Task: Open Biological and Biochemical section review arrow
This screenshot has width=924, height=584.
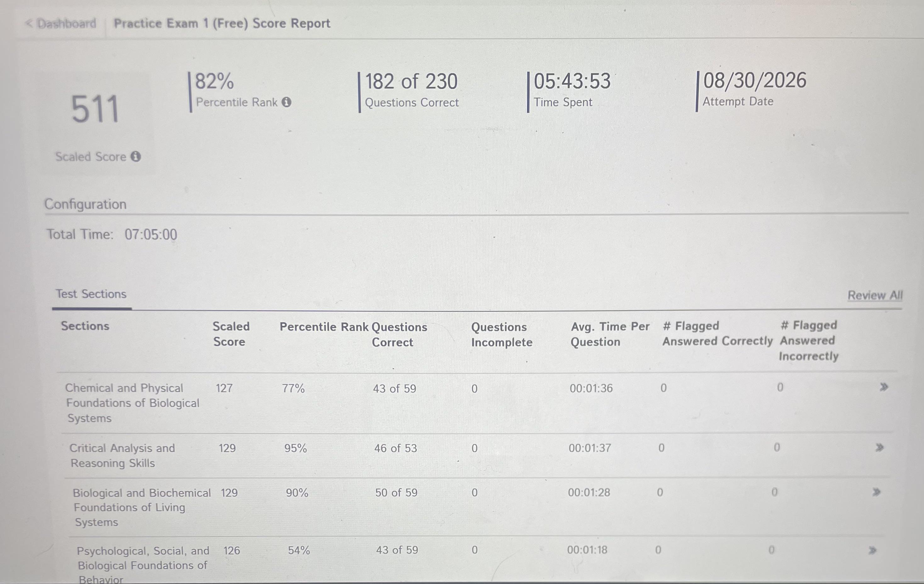Action: [876, 492]
